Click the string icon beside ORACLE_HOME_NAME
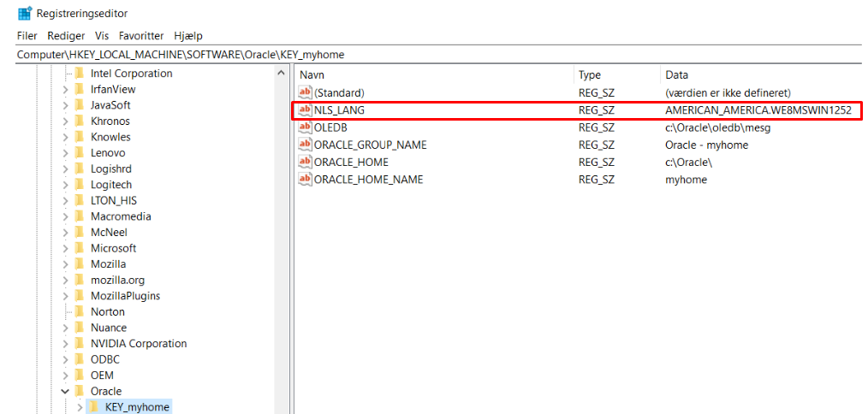The width and height of the screenshot is (868, 414). (305, 180)
